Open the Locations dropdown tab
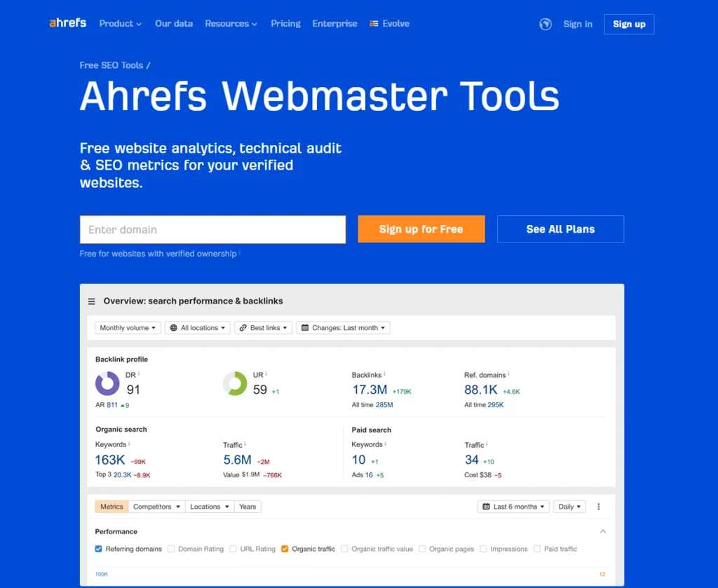 point(210,507)
